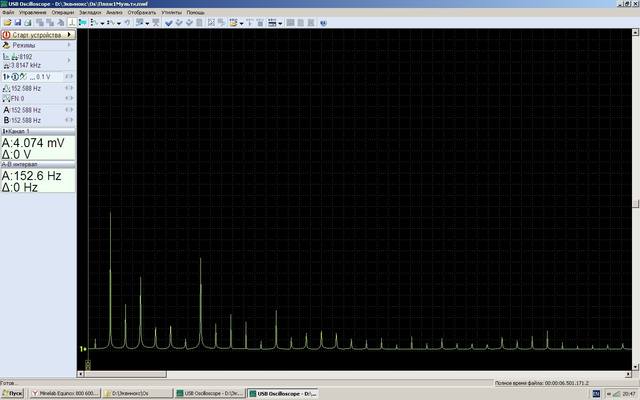Open the Режимы panel entry
Image resolution: width=640 pixels, height=400 pixels.
(x=38, y=45)
